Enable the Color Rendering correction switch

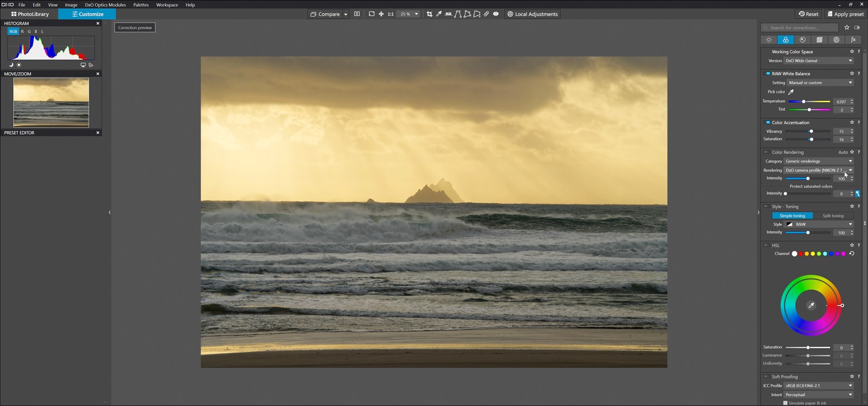coord(767,152)
